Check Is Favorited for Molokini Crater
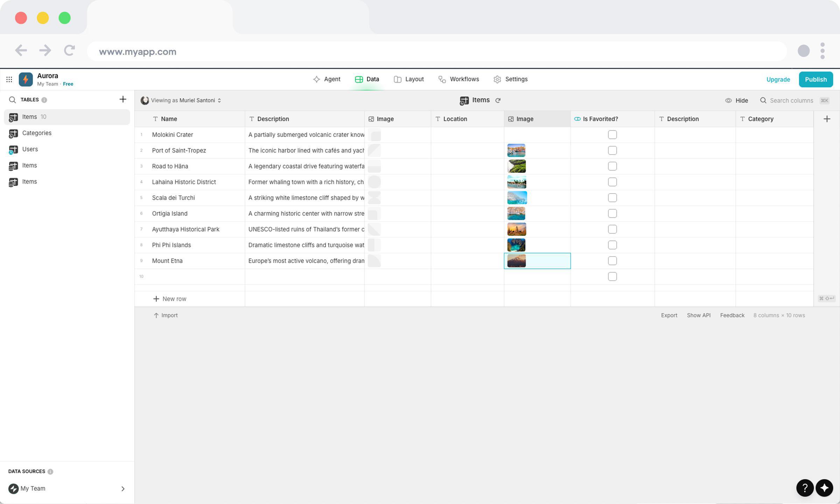The height and width of the screenshot is (504, 840). (x=612, y=135)
